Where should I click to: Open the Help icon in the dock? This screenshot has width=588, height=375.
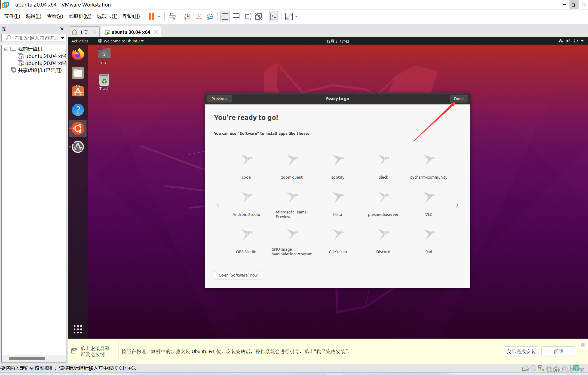(x=78, y=110)
